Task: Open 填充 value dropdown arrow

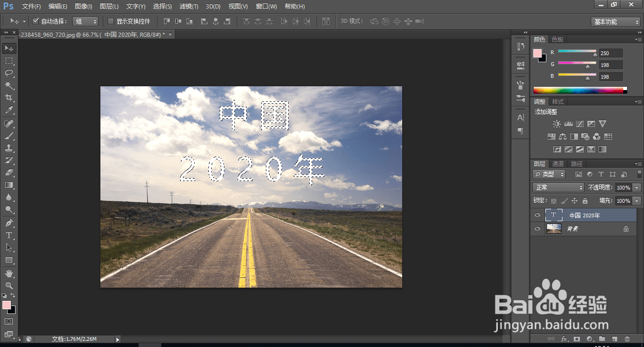Action: coord(637,201)
